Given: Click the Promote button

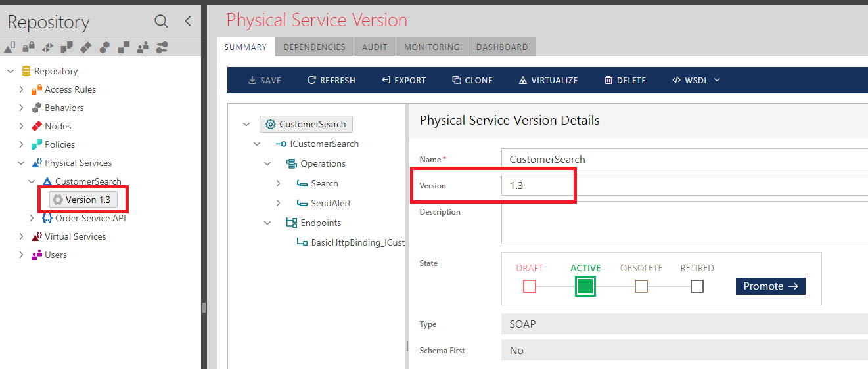Looking at the screenshot, I should [x=771, y=286].
